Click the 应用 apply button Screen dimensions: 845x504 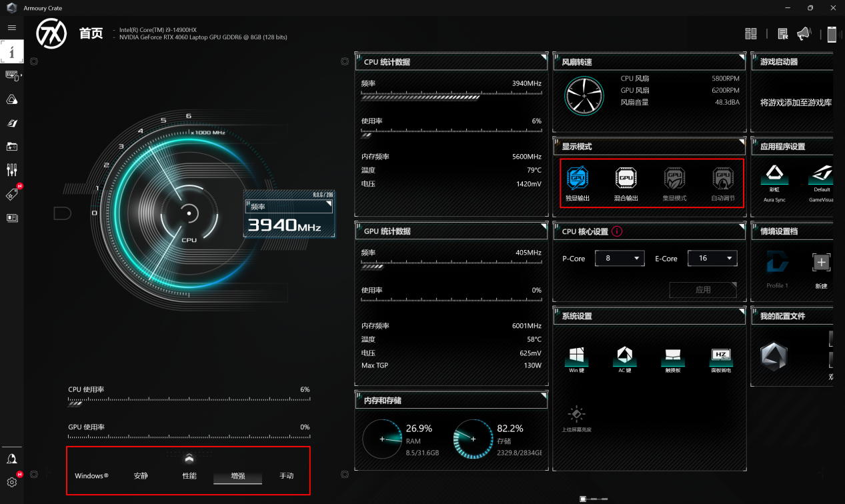coord(703,290)
